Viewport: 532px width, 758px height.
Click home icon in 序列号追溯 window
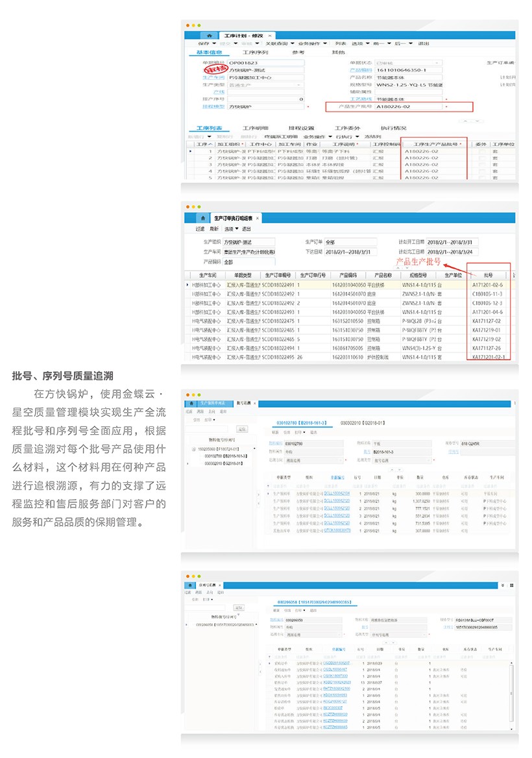click(x=190, y=585)
